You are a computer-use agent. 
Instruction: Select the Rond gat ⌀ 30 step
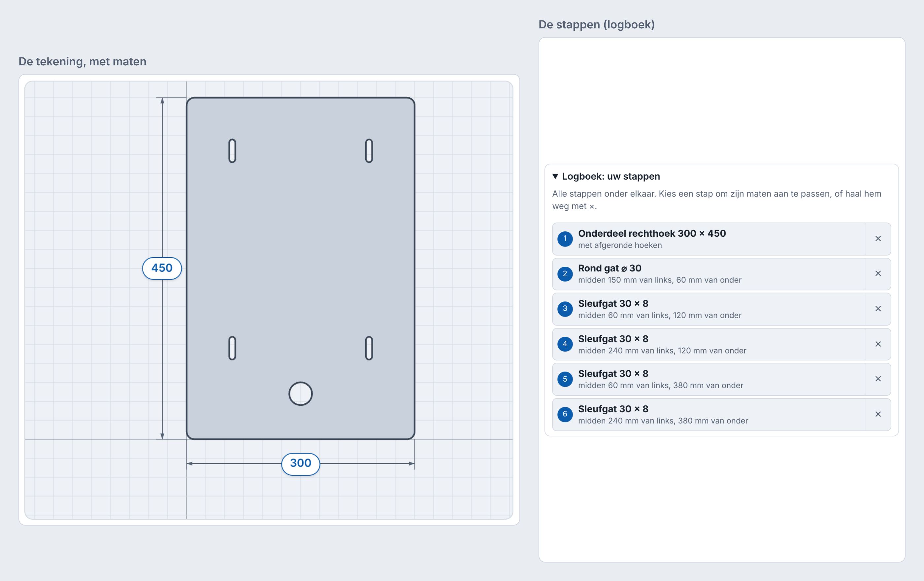[709, 274]
